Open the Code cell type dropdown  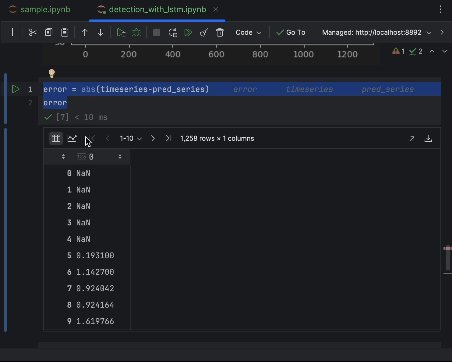pos(248,32)
